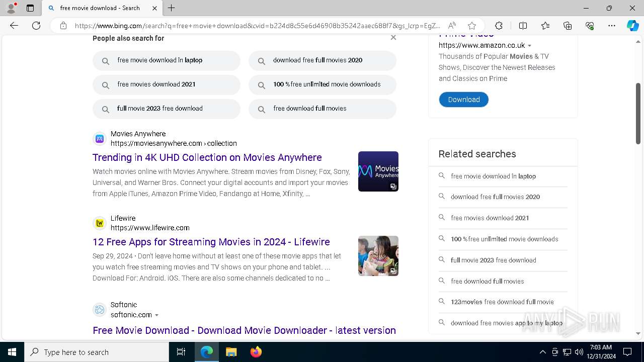The image size is (644, 362).
Task: Select related search free movie download in laptop
Action: tap(503, 176)
